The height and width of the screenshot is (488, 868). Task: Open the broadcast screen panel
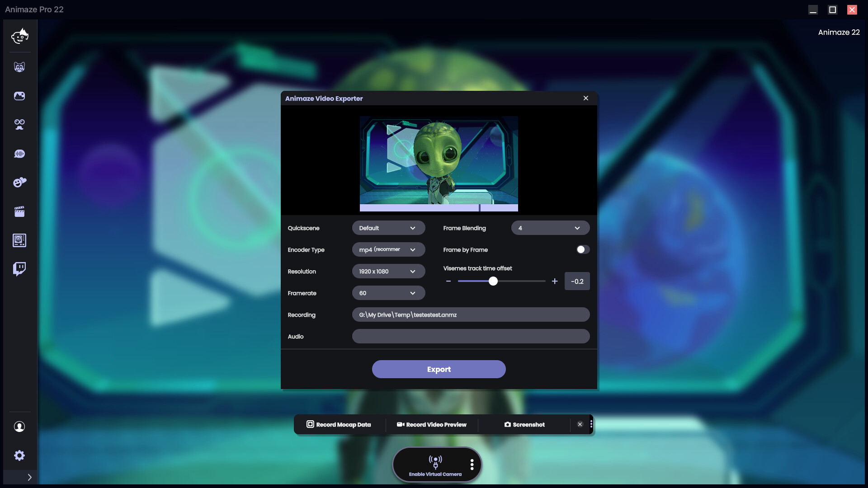[19, 240]
